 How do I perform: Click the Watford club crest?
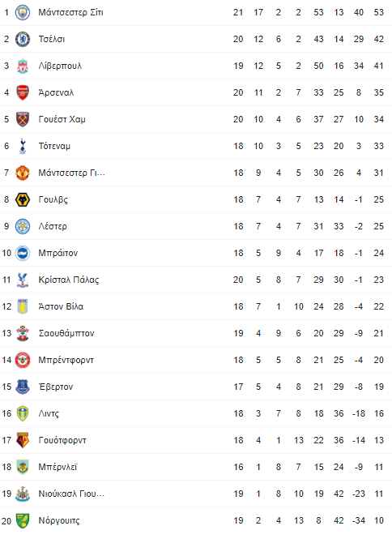[23, 440]
